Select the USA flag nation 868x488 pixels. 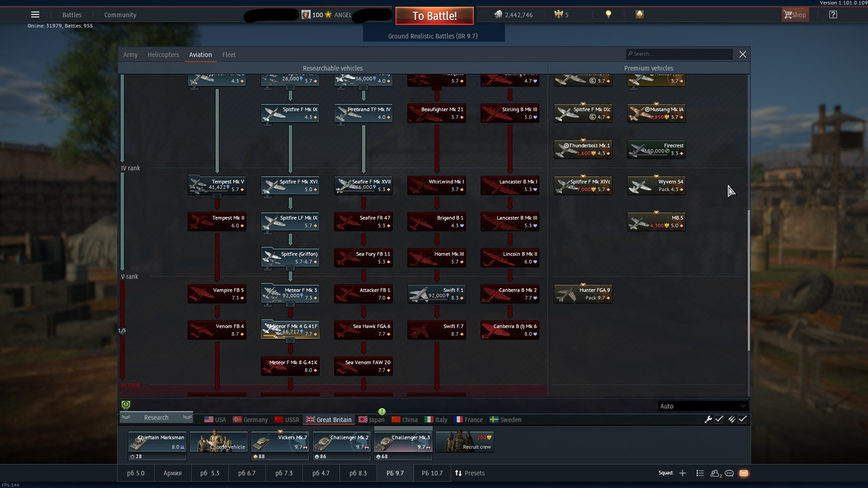click(x=215, y=420)
